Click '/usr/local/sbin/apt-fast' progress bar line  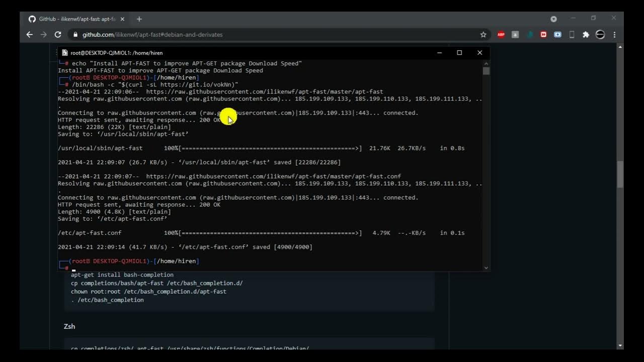(261, 148)
